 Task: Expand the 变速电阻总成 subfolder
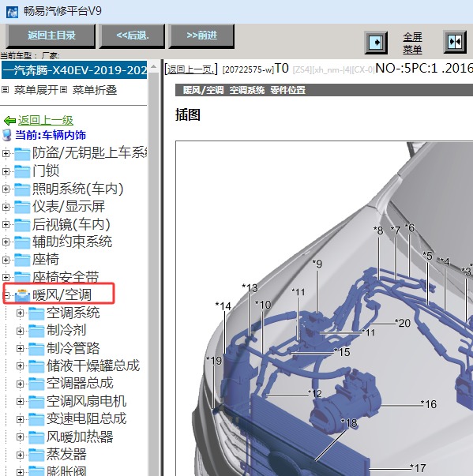pos(20,419)
